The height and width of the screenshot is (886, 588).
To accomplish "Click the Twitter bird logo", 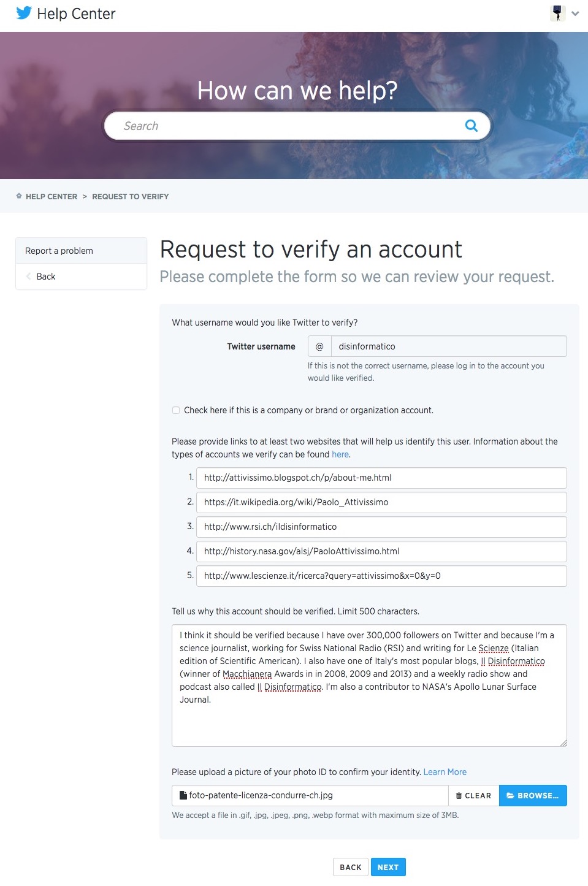I will 24,13.
